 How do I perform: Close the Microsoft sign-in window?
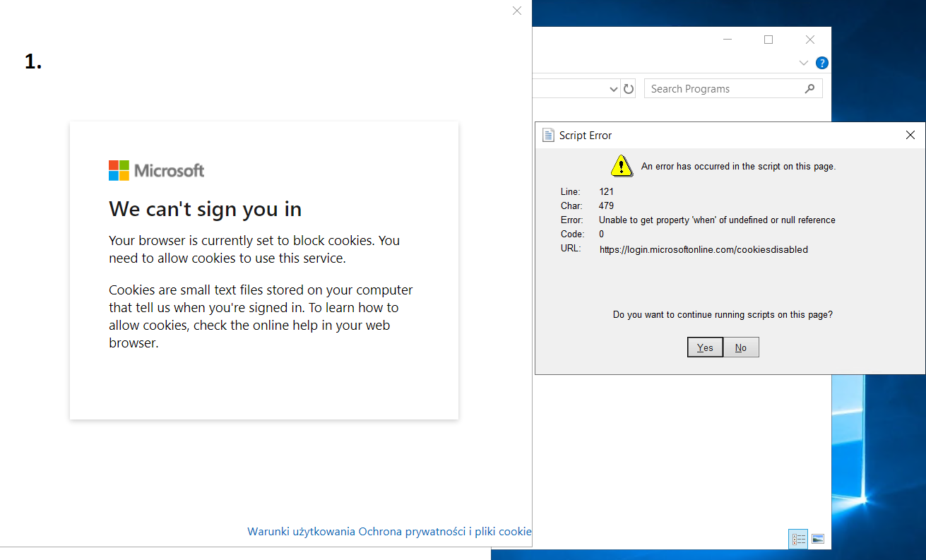517,11
